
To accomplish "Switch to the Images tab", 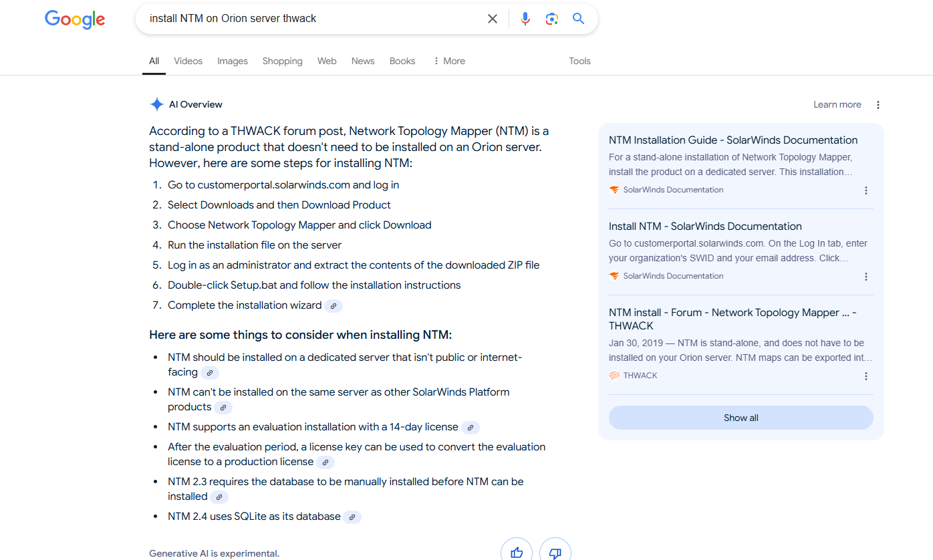I will tap(233, 61).
